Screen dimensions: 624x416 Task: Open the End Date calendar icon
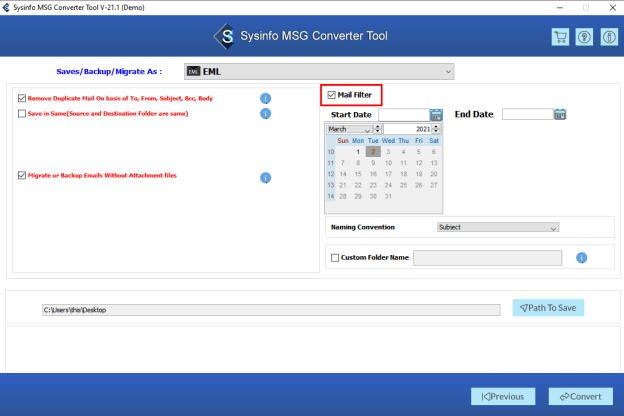pyautogui.click(x=560, y=114)
